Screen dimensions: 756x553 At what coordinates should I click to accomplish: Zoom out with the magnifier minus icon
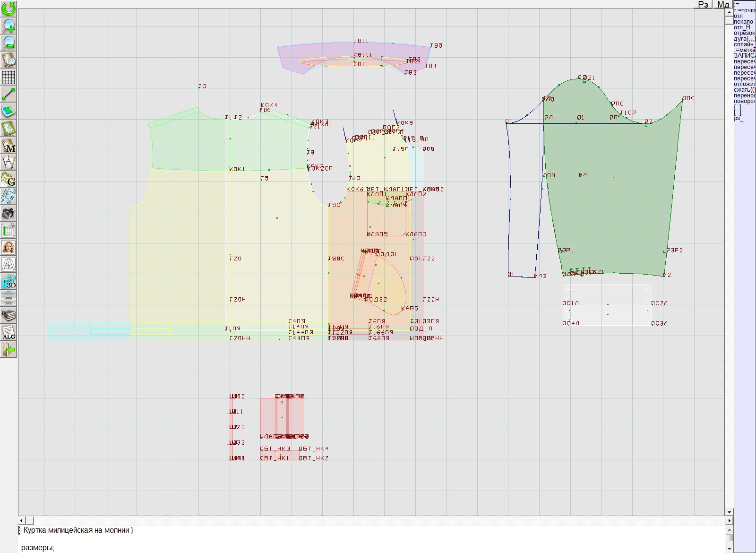pos(9,43)
